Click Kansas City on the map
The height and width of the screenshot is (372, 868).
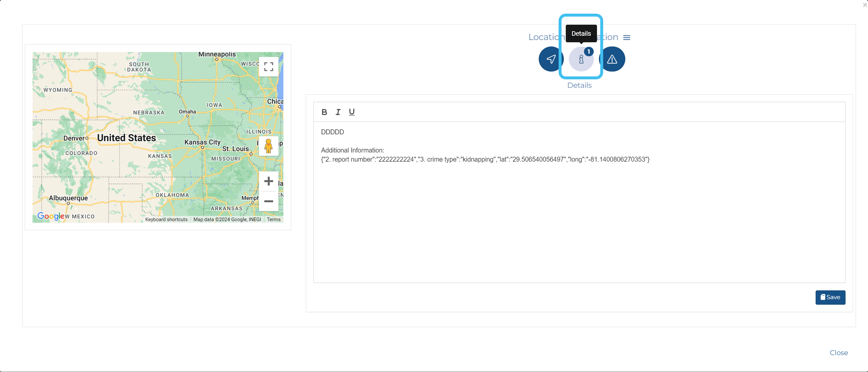202,142
